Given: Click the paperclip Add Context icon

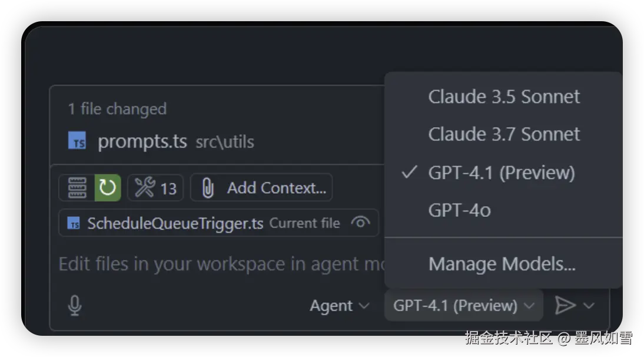Looking at the screenshot, I should 207,188.
